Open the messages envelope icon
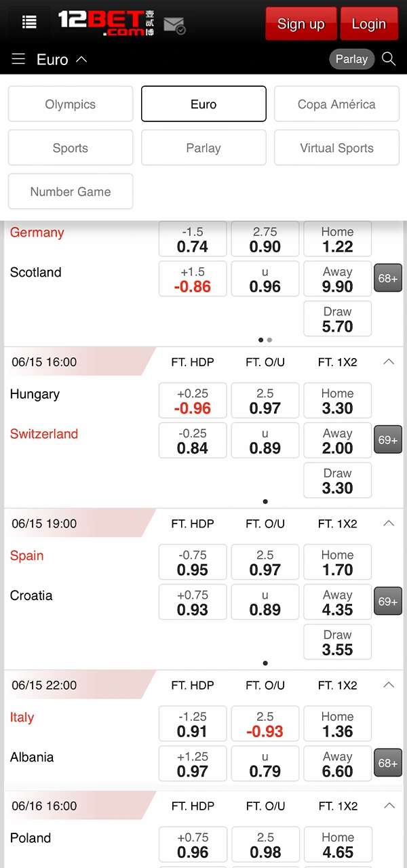Viewport: 407px width, 868px height. [172, 24]
